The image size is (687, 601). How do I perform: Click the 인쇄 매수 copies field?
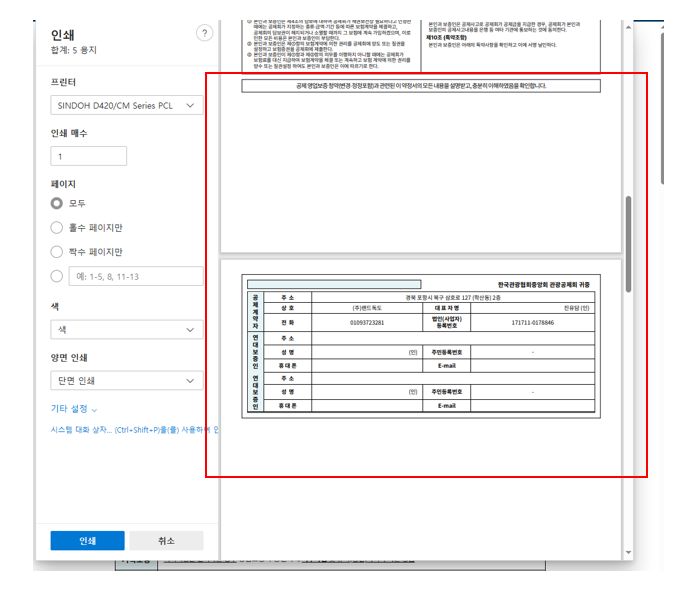(x=88, y=156)
